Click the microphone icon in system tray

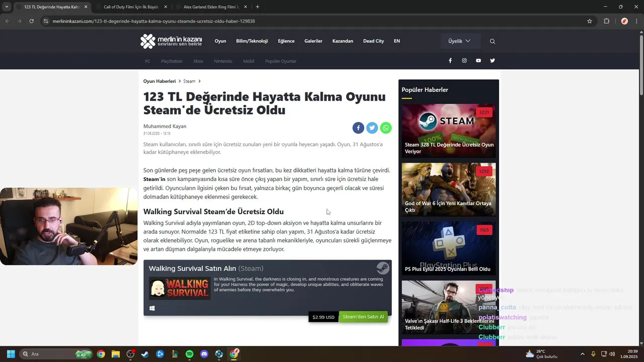pos(593,354)
